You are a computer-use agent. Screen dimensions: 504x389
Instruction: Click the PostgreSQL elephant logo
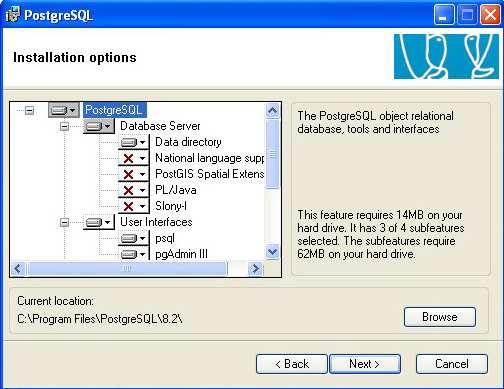(446, 56)
